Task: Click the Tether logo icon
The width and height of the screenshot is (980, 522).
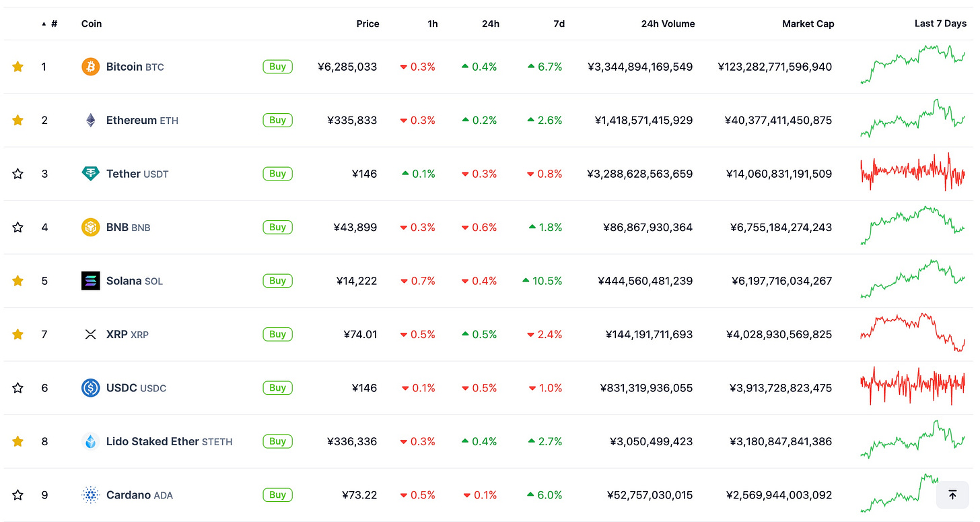Action: tap(90, 174)
